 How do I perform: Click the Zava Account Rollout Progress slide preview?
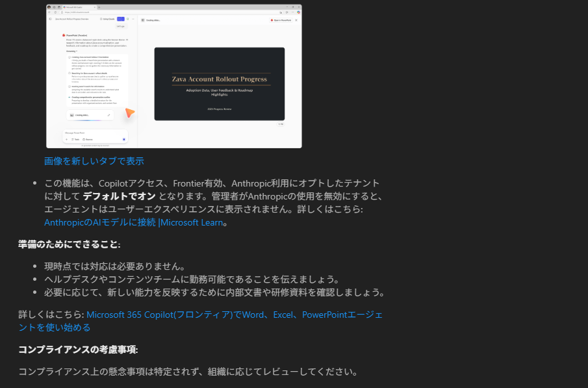219,84
